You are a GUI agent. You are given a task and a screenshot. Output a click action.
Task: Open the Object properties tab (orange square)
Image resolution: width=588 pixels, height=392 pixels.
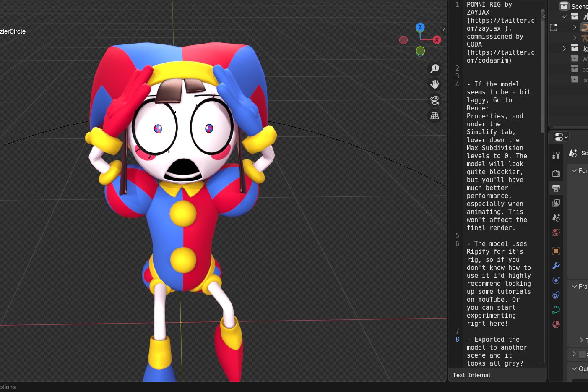click(x=556, y=251)
